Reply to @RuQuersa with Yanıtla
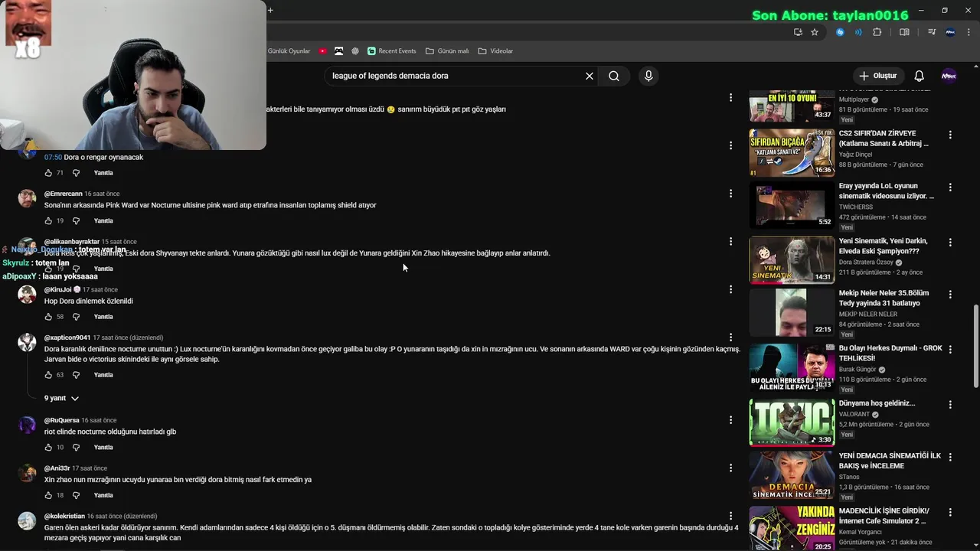This screenshot has height=551, width=980. coord(103,448)
